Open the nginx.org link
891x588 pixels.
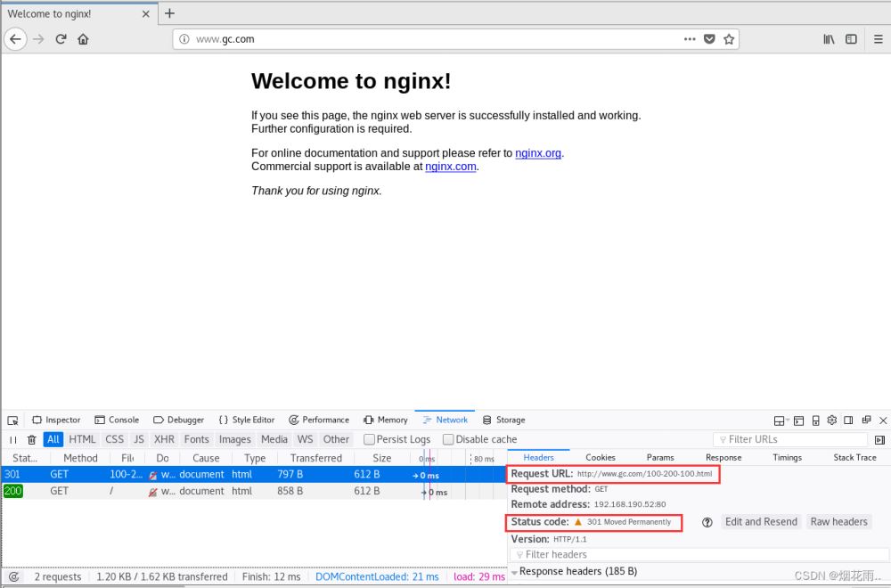pos(538,153)
